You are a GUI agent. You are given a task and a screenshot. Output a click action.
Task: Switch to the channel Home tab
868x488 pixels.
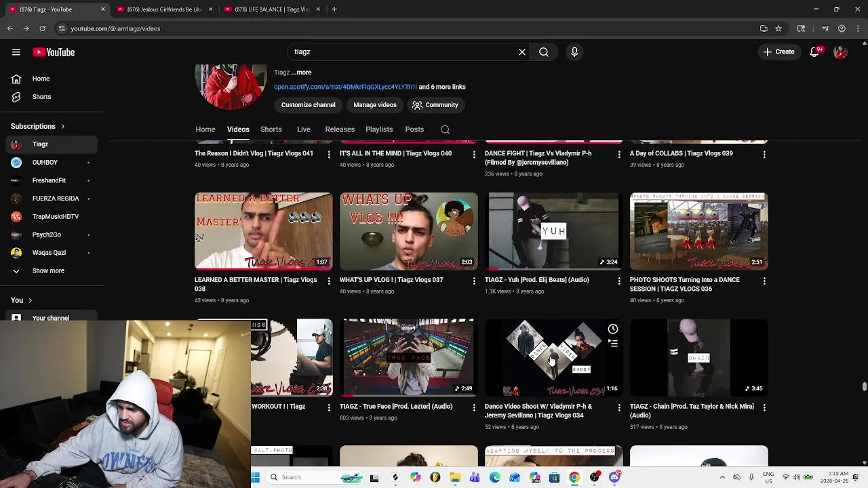(x=205, y=129)
